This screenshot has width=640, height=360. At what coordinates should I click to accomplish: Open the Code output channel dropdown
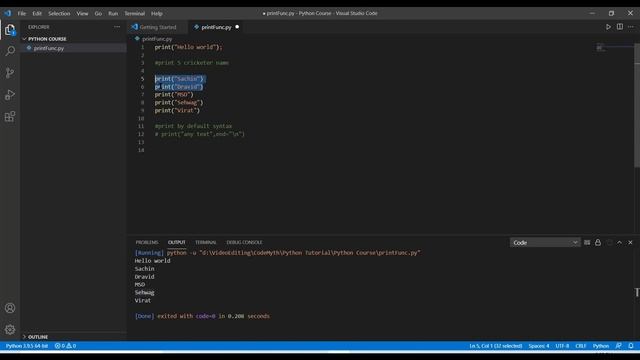point(545,242)
